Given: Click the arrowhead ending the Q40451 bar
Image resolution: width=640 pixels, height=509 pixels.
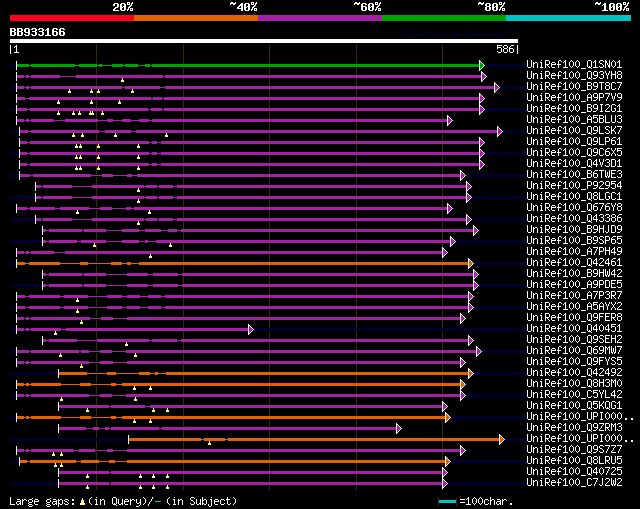Looking at the screenshot, I should coord(251,329).
